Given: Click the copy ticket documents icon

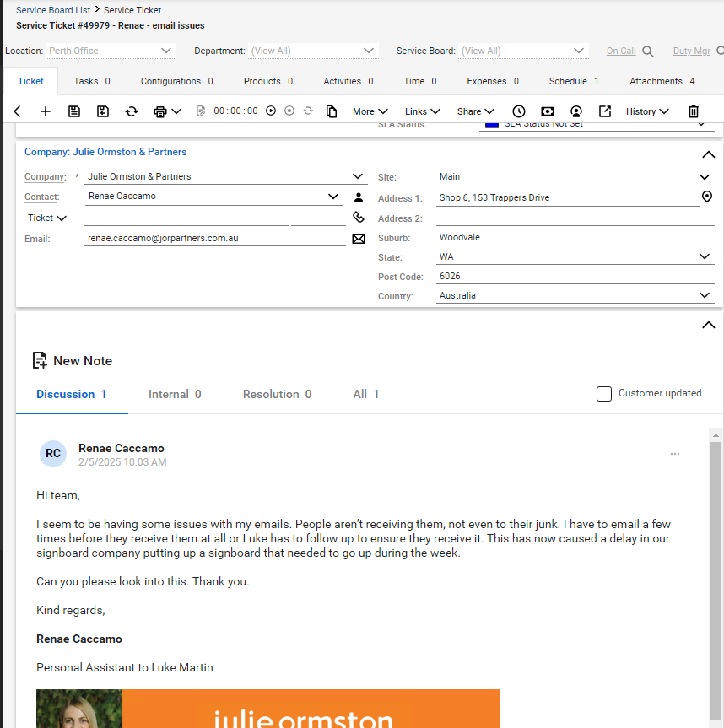Looking at the screenshot, I should tap(331, 111).
